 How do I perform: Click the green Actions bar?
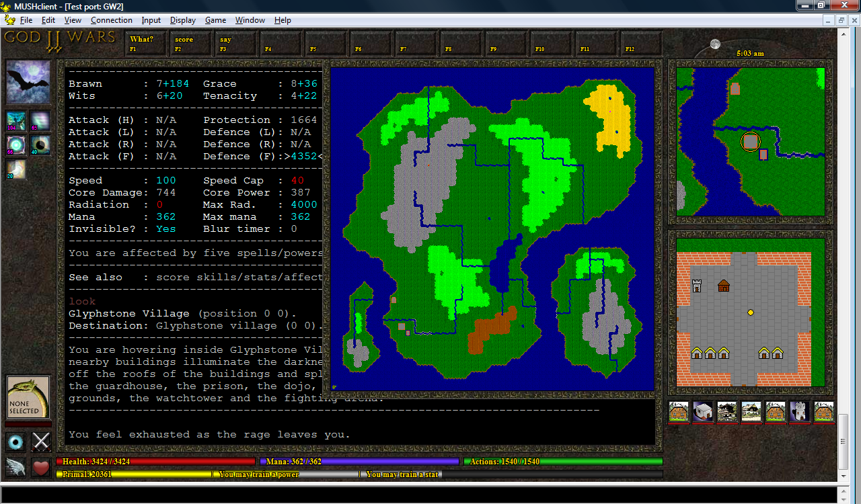coord(563,462)
